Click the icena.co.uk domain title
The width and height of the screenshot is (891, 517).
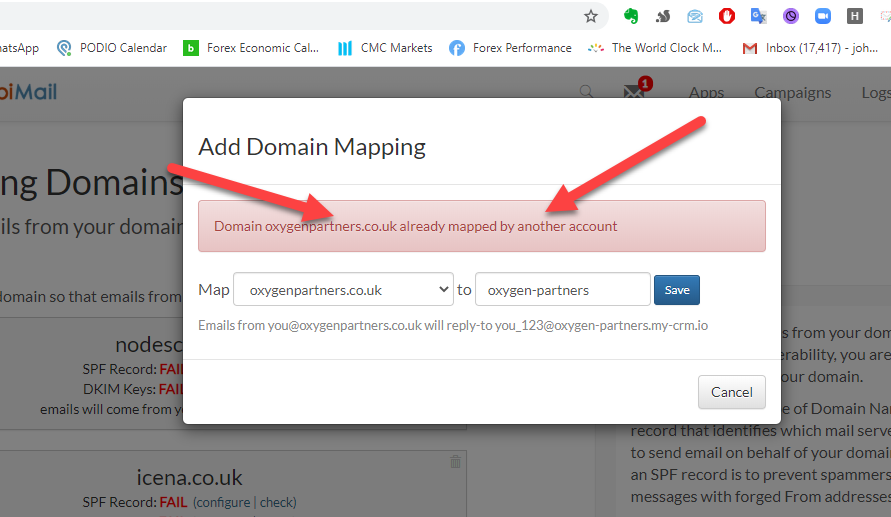pos(189,477)
